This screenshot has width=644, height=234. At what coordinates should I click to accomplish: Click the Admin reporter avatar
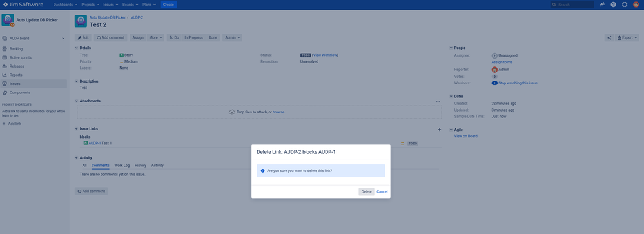[x=494, y=70]
